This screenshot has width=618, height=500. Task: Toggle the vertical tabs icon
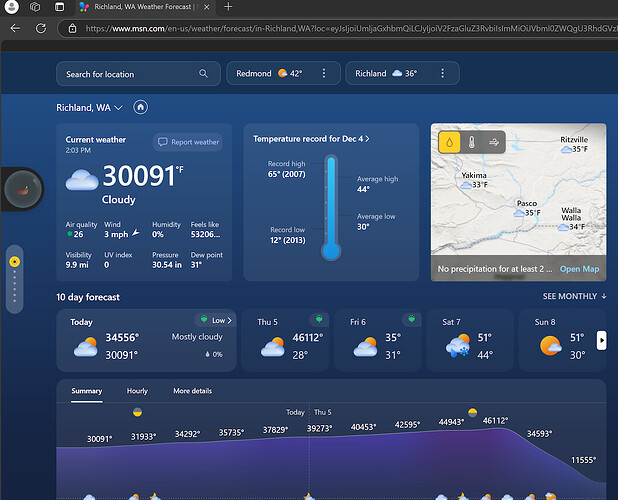pyautogui.click(x=60, y=7)
